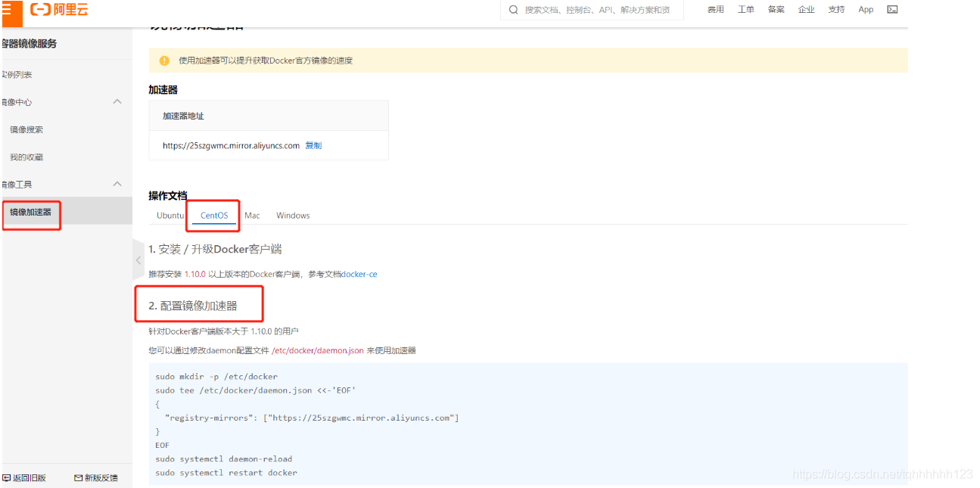
Task: Open 实例列表 in sidebar
Action: tap(17, 75)
